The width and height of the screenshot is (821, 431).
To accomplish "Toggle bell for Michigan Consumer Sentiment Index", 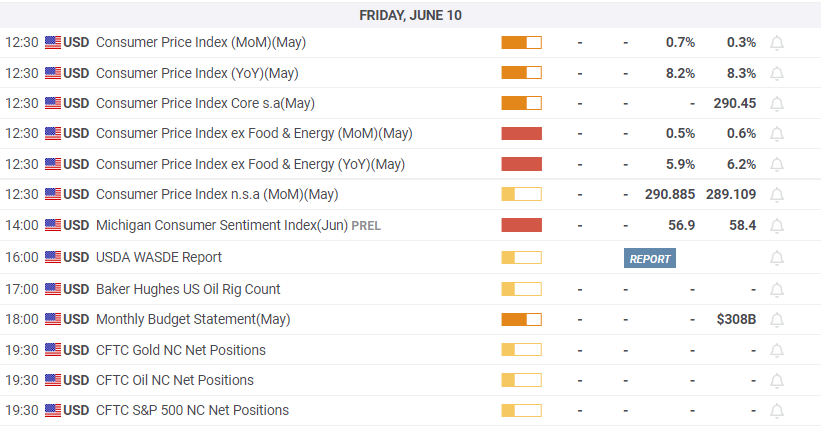I will click(776, 226).
